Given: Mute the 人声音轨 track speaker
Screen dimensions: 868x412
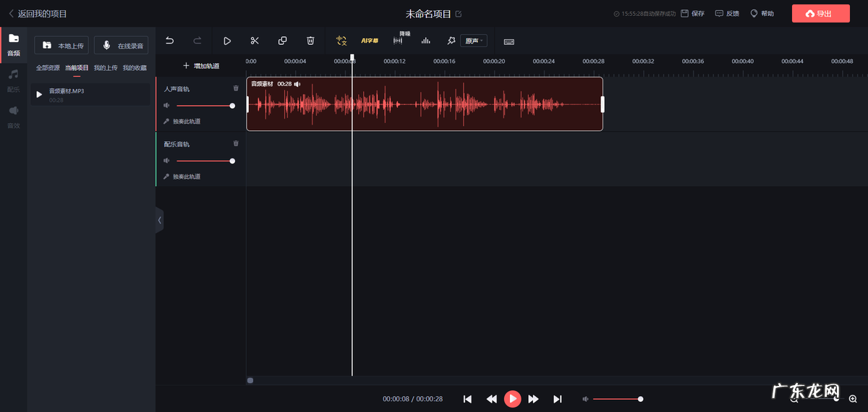Looking at the screenshot, I should click(x=166, y=106).
